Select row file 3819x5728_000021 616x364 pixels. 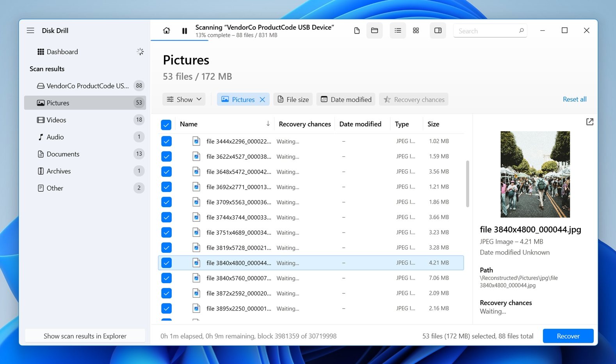click(x=311, y=248)
